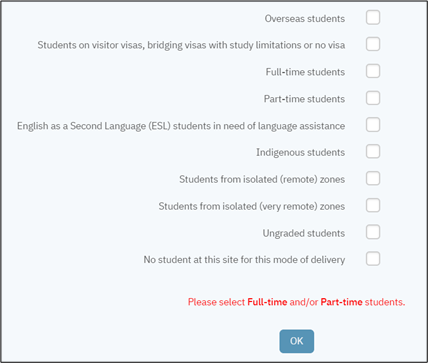Check the Indigenous students box
The image size is (428, 363).
pyautogui.click(x=373, y=152)
